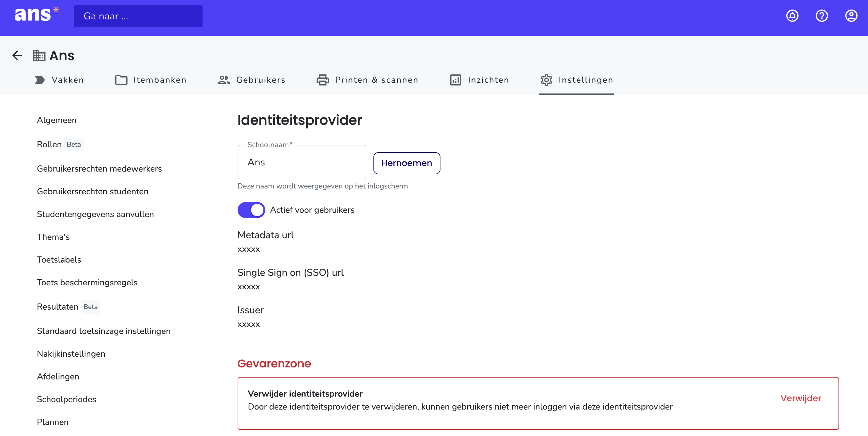Click the Inzichten chart icon
The width and height of the screenshot is (868, 436).
456,80
